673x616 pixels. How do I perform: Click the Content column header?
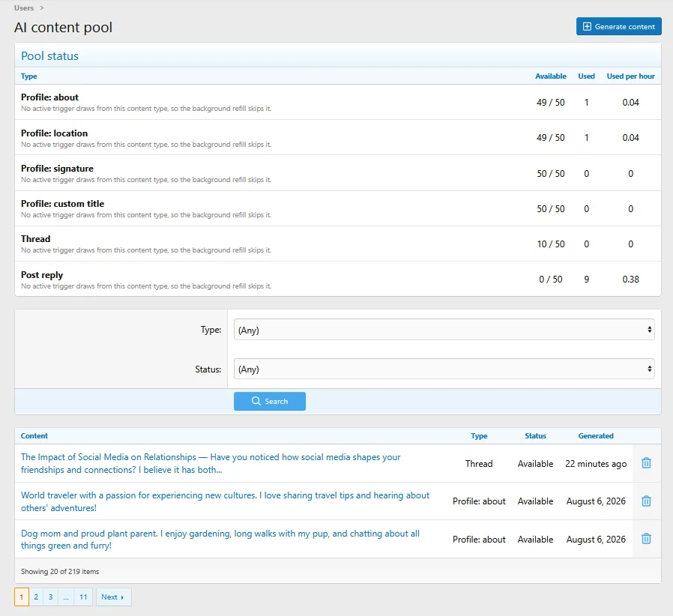34,435
